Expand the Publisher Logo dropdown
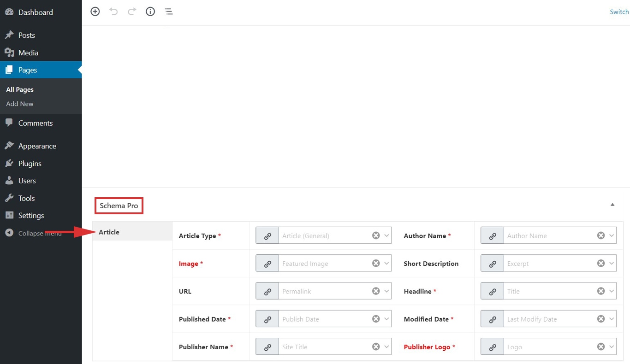Viewport: 630px width, 364px height. (612, 346)
